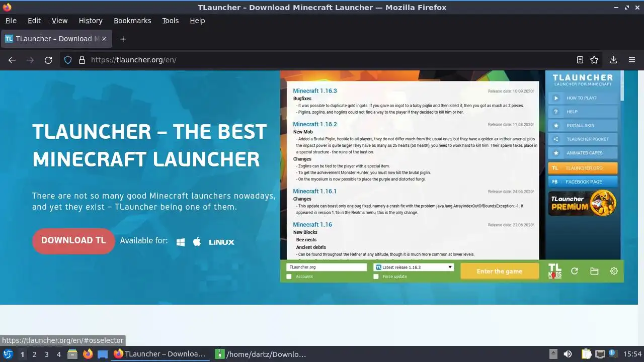Viewport: 644px width, 362px height.
Task: Select the TLauncher – Download browser tab
Action: tap(56, 39)
